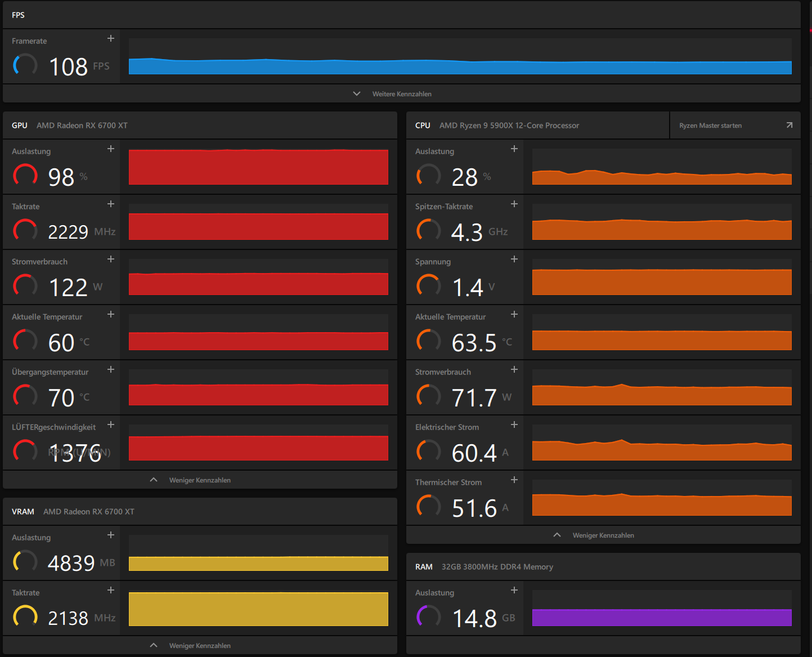Click the red LÜFTERgeschwindigkeit graph
Image resolution: width=812 pixels, height=657 pixels.
click(x=258, y=443)
